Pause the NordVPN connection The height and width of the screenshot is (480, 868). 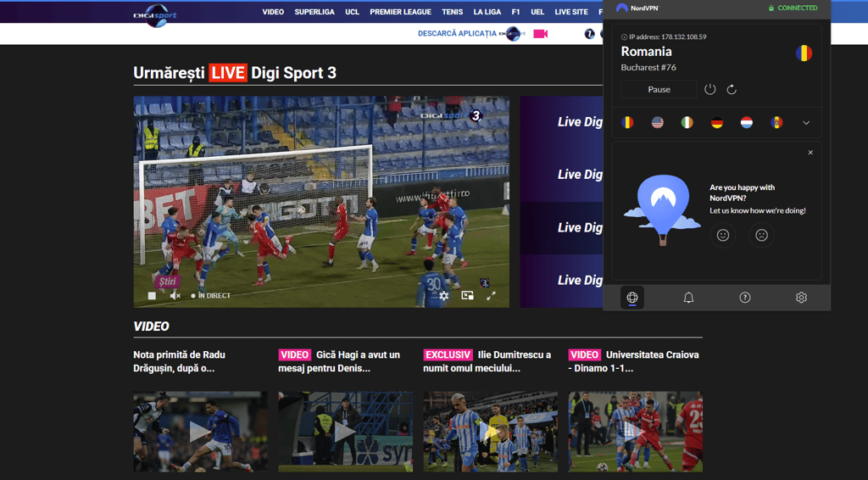tap(659, 89)
